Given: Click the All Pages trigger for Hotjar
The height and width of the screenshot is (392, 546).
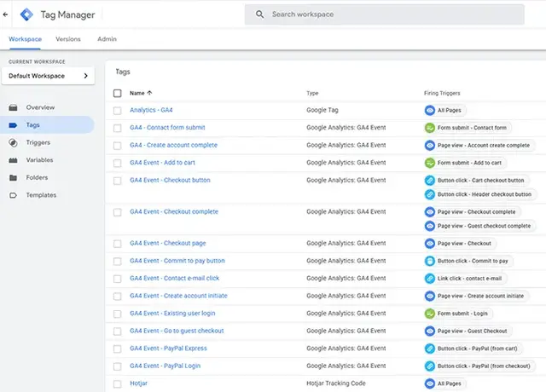Looking at the screenshot, I should coord(445,383).
